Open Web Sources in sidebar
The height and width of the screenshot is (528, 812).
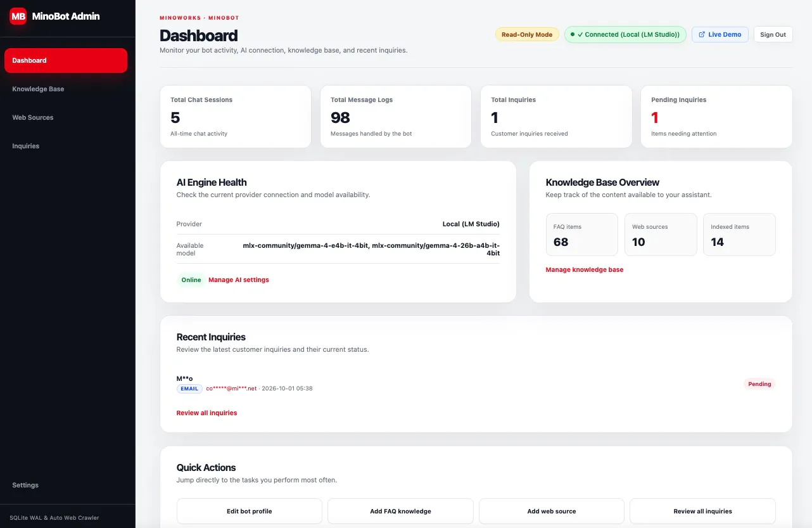[33, 117]
